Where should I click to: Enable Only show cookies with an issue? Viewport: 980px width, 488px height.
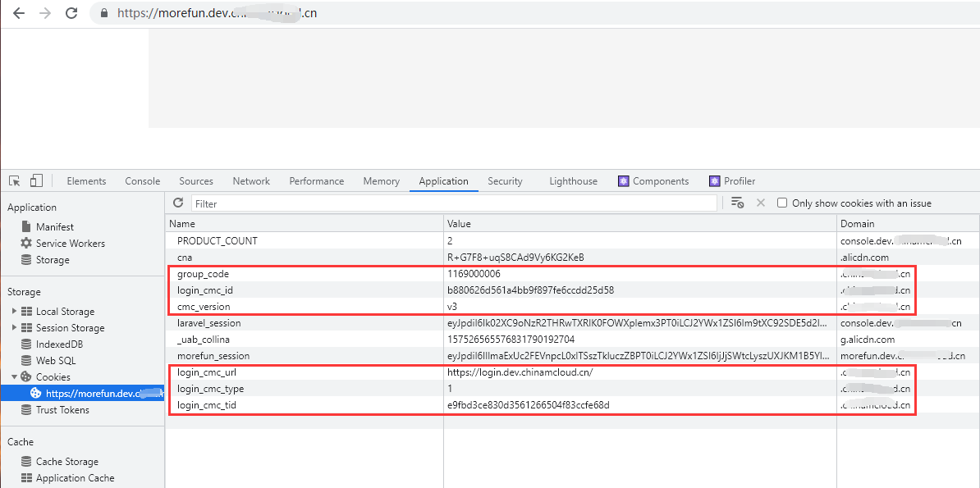click(x=782, y=203)
